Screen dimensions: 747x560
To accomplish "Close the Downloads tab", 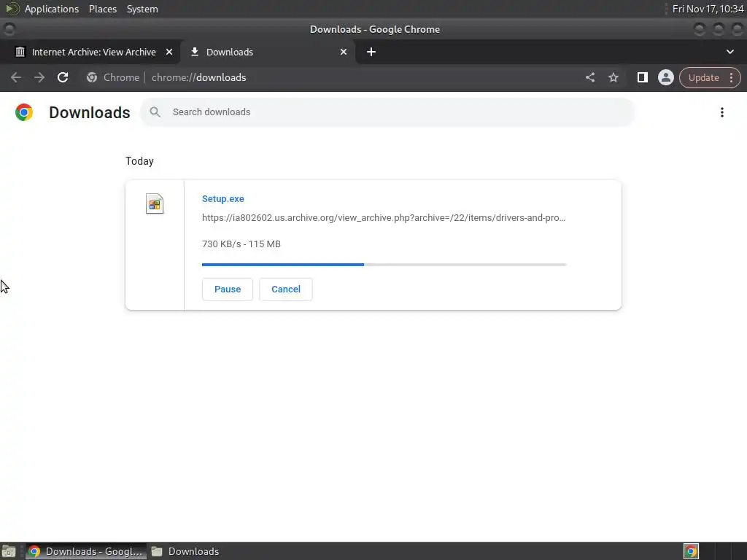I will [x=344, y=52].
